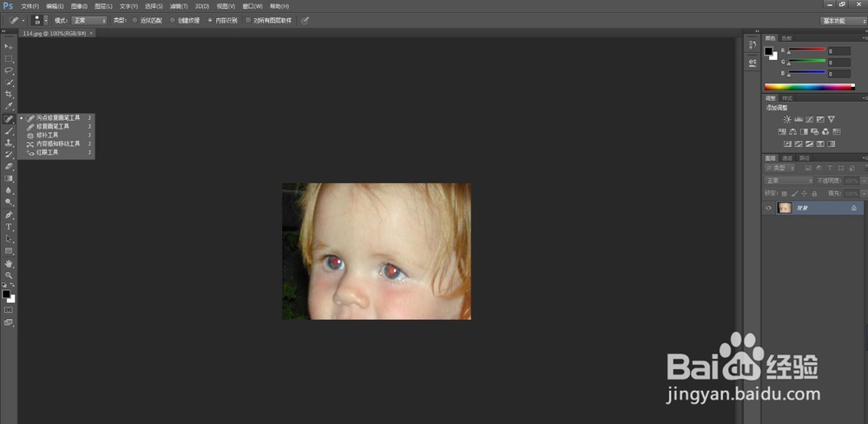Screen dimensions: 868x424
Task: Select the Eyedropper tool
Action: pyautogui.click(x=9, y=106)
